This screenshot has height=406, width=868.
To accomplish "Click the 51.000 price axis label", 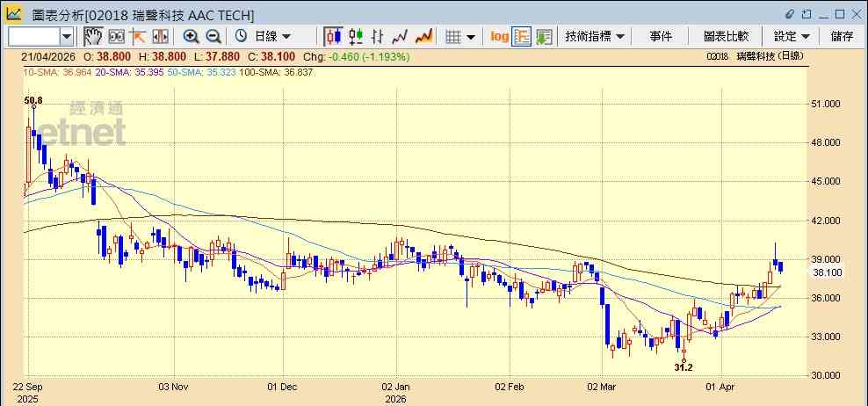I will [x=825, y=104].
